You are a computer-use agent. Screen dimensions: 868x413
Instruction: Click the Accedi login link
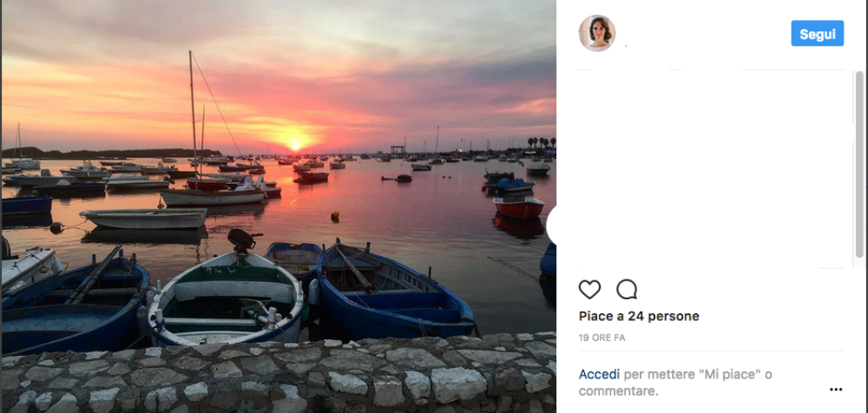(x=599, y=374)
